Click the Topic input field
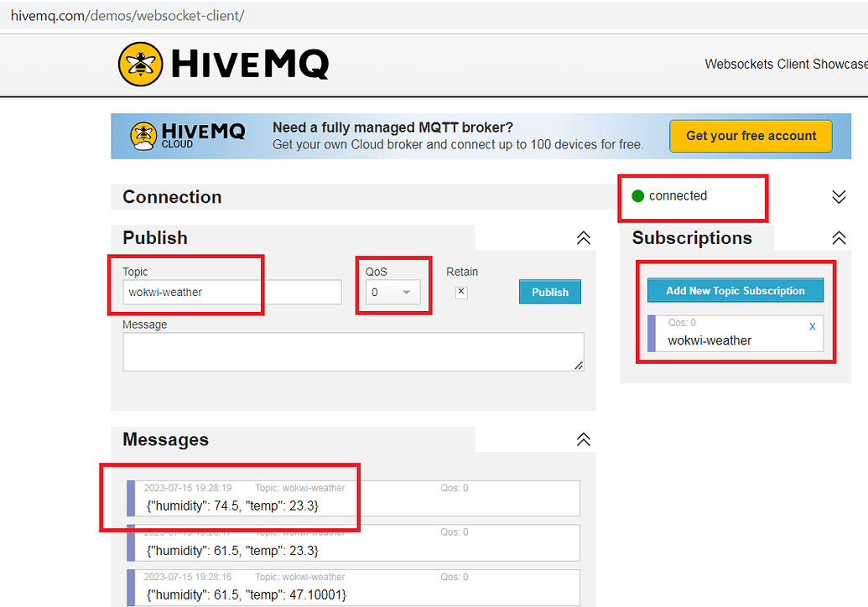The image size is (868, 607). pos(232,292)
